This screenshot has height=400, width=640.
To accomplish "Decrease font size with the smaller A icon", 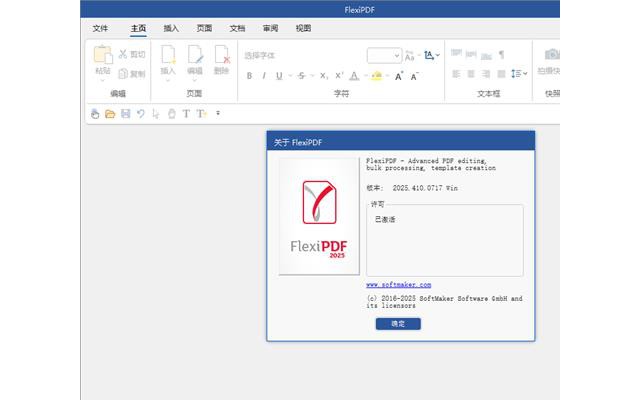I will [x=414, y=76].
